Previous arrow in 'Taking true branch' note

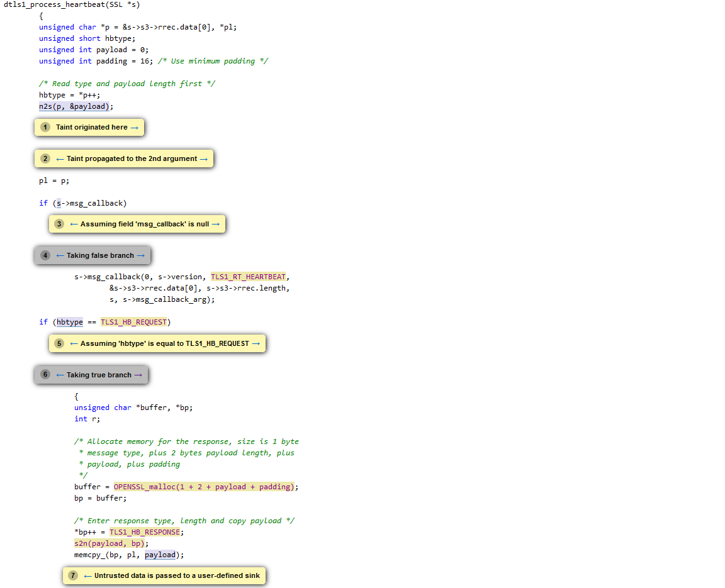(60, 375)
